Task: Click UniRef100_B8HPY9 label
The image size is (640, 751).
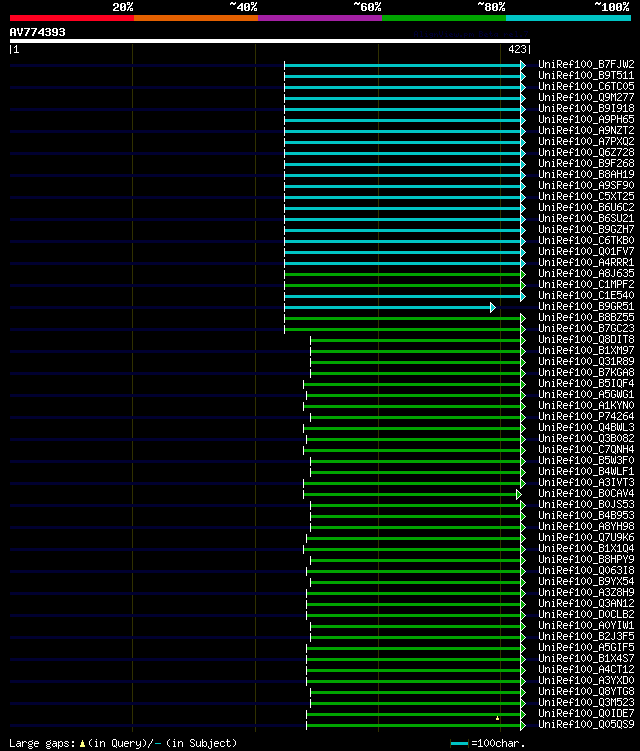Action: pos(586,560)
